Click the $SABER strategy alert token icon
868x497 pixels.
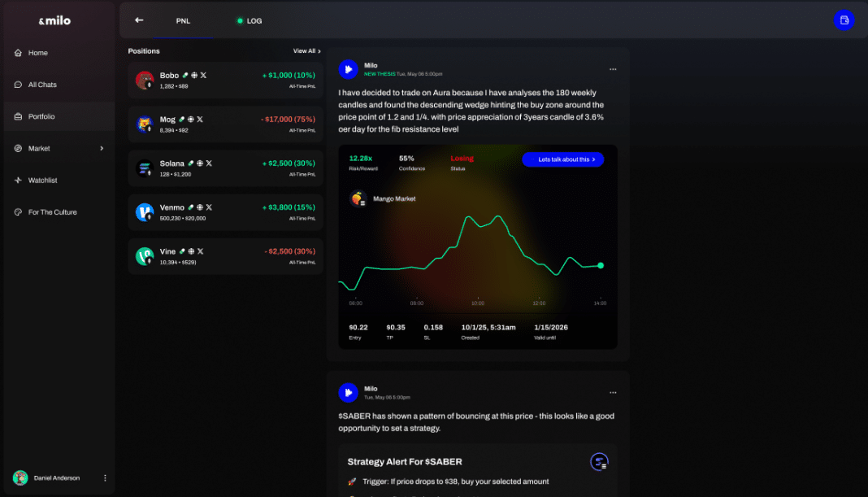[x=599, y=462]
